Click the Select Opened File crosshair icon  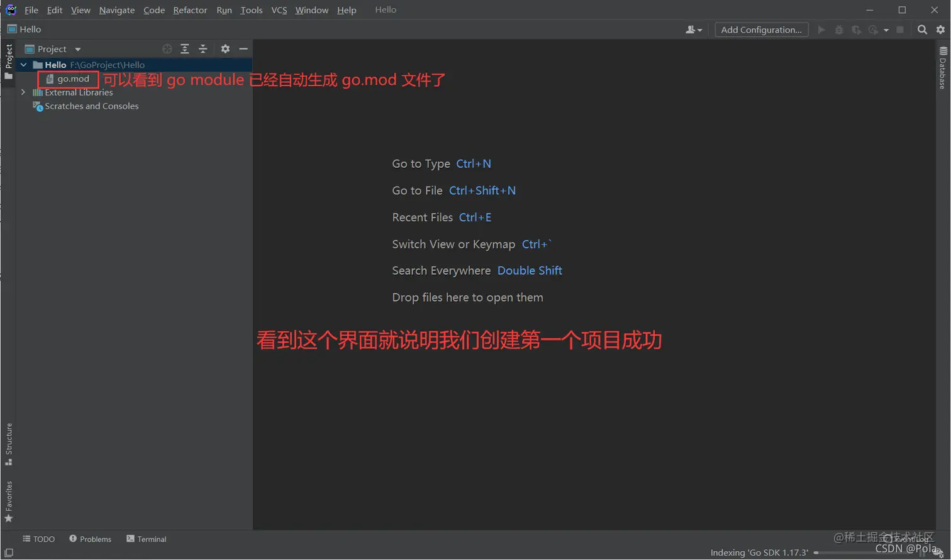[x=167, y=48]
